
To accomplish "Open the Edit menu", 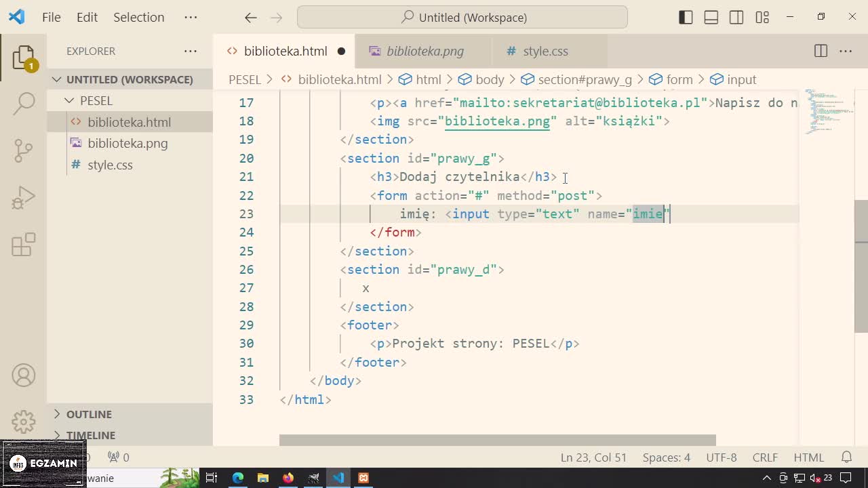I will (x=87, y=18).
